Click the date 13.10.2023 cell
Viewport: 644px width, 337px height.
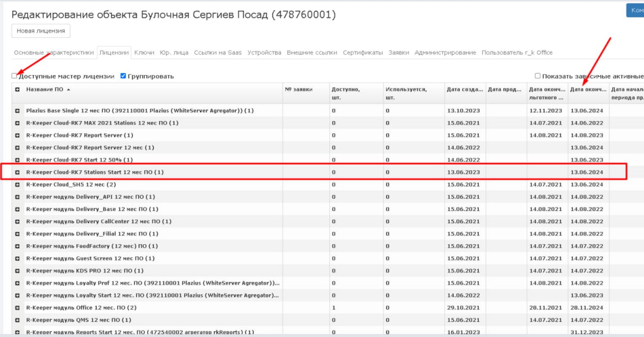point(464,110)
